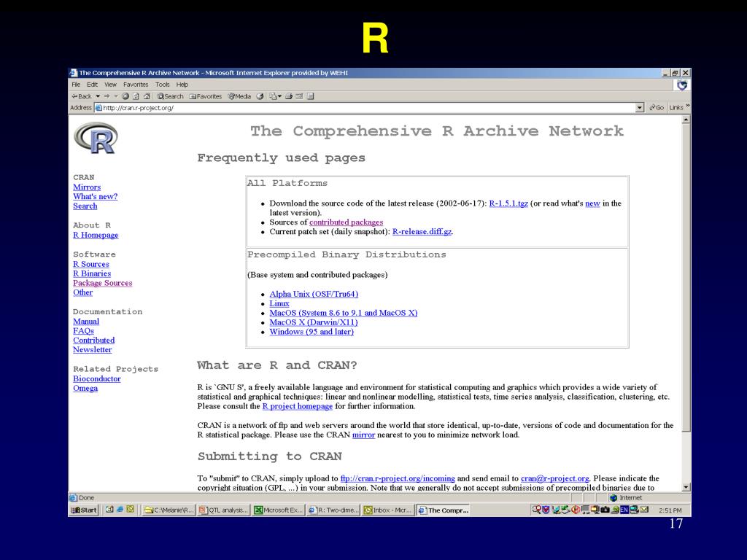Image resolution: width=747 pixels, height=560 pixels.
Task: Open the contributed packages link
Action: point(347,222)
